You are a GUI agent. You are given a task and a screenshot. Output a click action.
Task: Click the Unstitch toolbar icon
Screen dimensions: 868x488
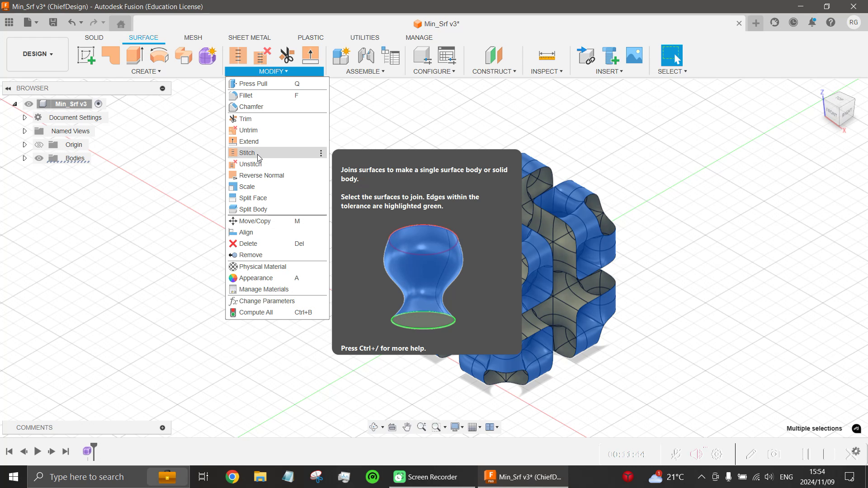point(262,55)
